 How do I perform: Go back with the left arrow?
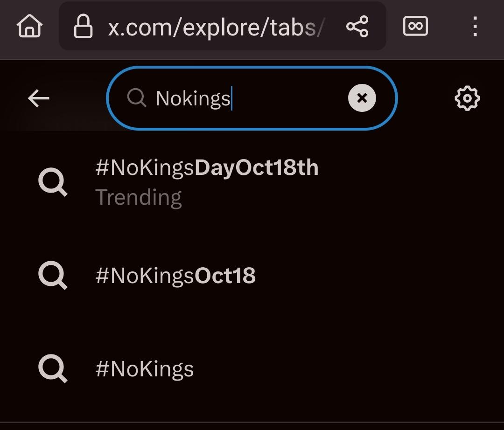[39, 98]
